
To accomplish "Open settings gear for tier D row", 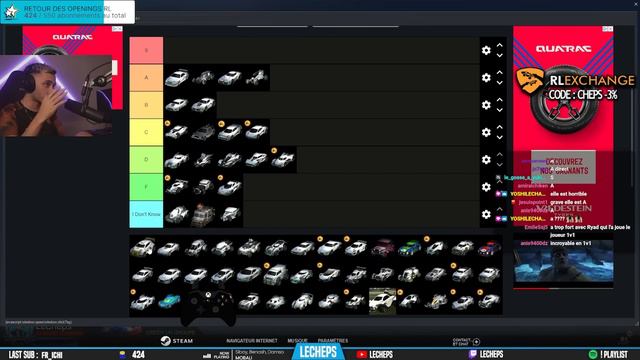I will click(x=486, y=160).
